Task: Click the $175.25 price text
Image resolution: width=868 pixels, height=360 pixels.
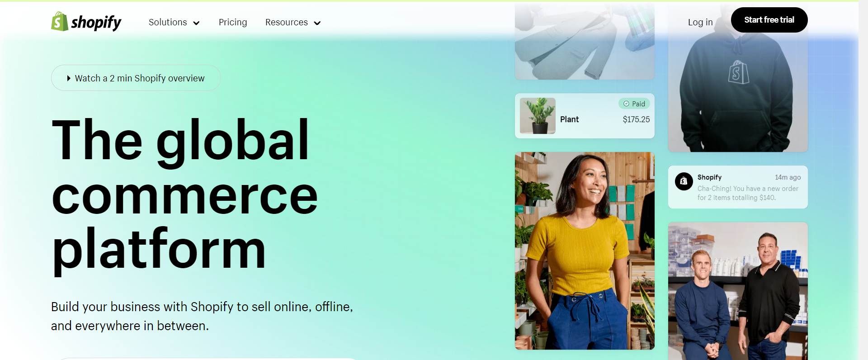Action: tap(636, 119)
